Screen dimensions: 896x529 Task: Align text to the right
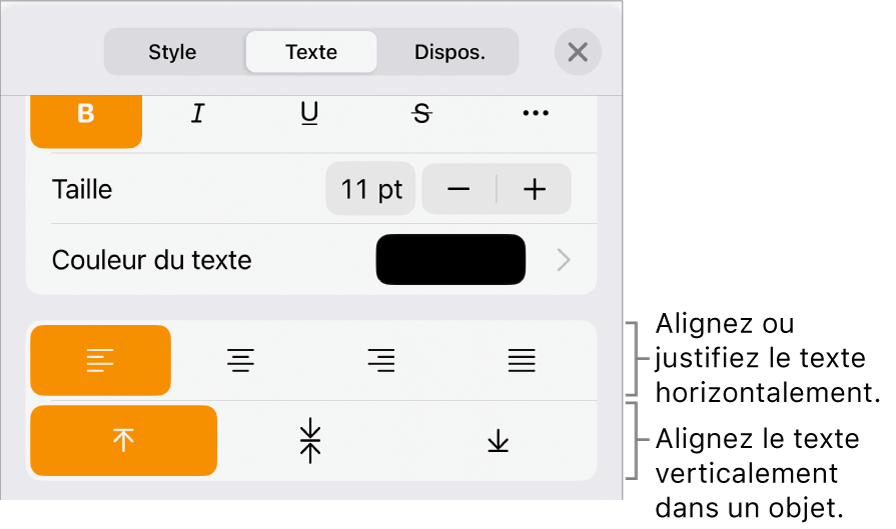point(381,360)
